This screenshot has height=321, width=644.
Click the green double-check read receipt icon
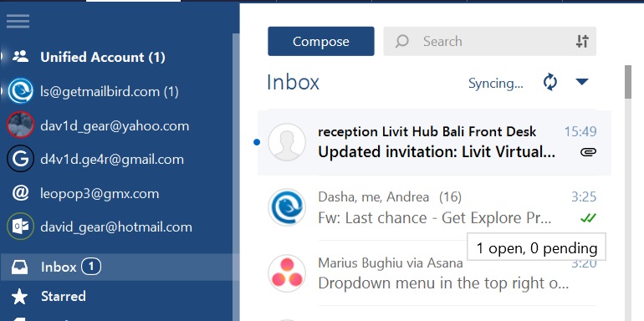(x=588, y=218)
